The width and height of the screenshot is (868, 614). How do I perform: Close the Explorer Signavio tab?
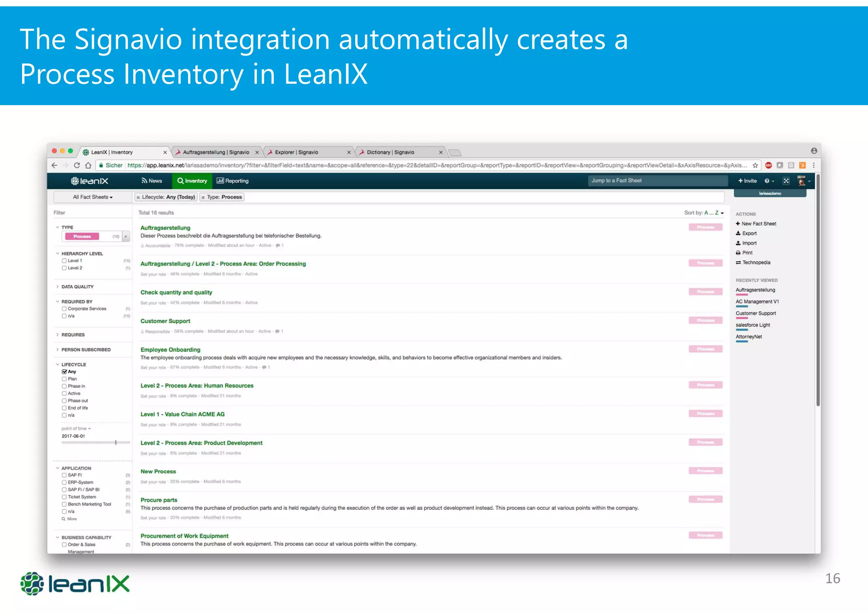tap(349, 153)
